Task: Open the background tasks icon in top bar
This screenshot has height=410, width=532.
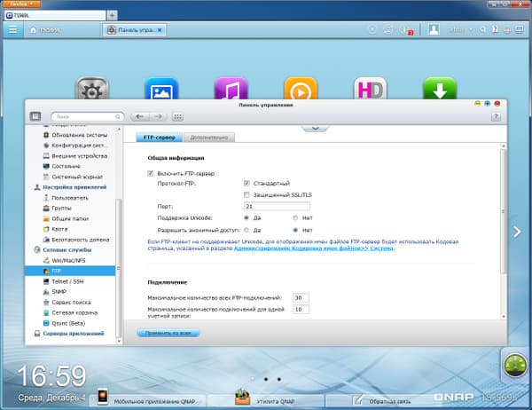Action: pos(372,30)
